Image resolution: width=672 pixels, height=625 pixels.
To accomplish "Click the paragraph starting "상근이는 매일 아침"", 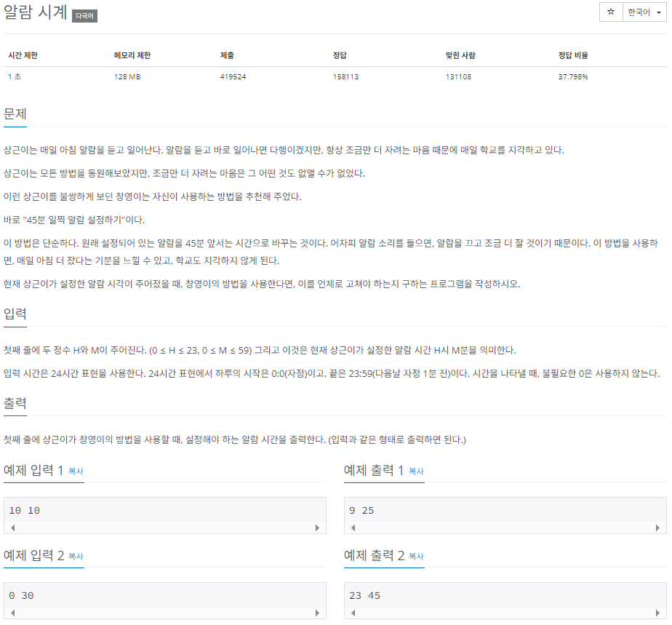I will [x=284, y=150].
